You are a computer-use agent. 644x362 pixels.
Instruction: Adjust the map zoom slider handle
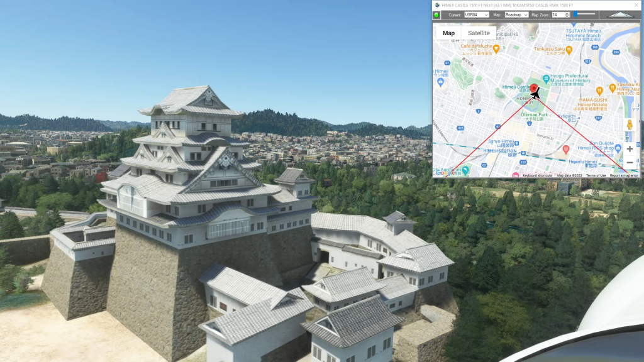coord(575,14)
